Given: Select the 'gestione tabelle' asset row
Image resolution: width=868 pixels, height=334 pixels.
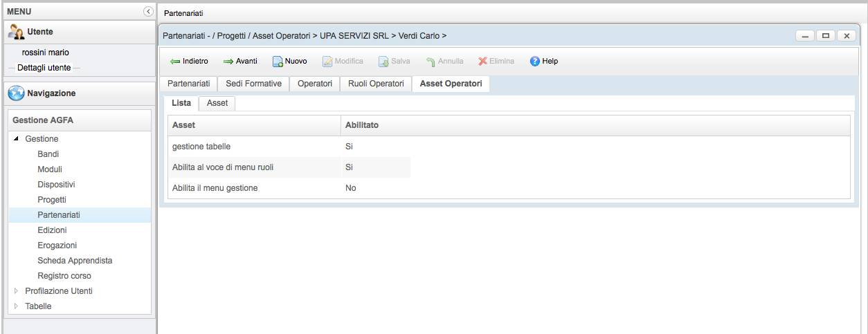Looking at the screenshot, I should (201, 147).
